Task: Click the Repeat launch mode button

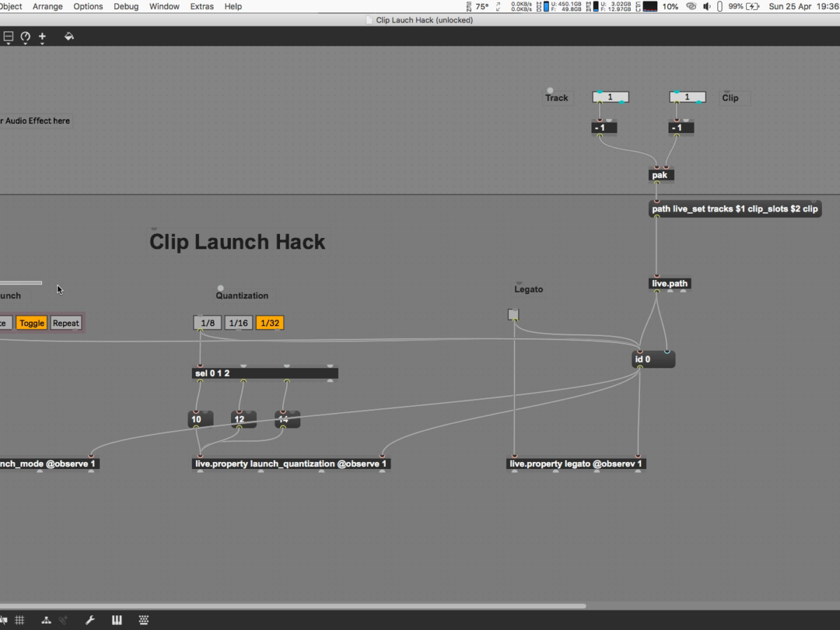Action: pos(66,323)
